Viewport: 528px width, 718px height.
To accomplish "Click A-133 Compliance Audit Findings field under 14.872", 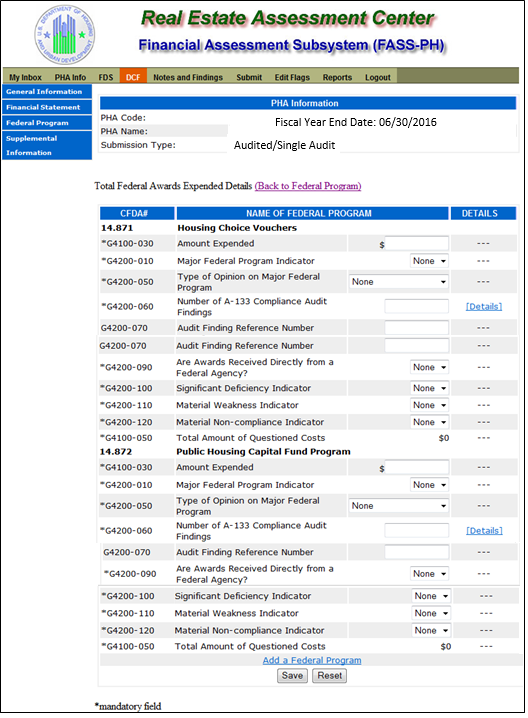I will (416, 531).
